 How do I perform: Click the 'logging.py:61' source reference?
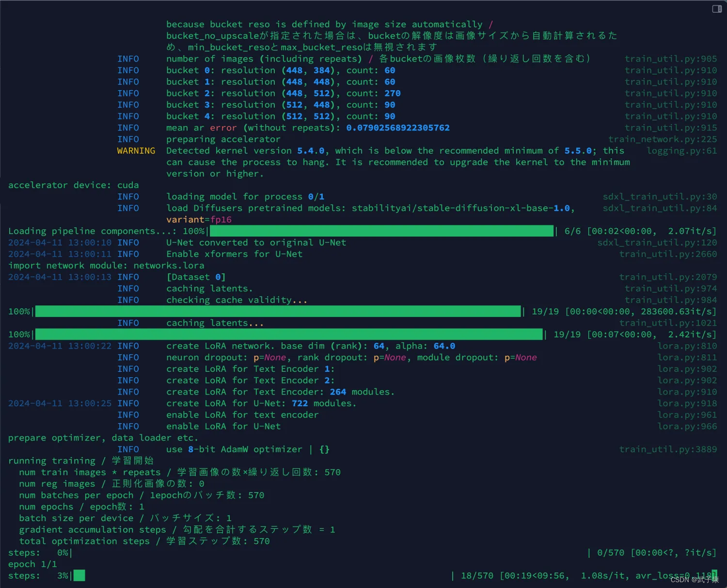point(682,151)
